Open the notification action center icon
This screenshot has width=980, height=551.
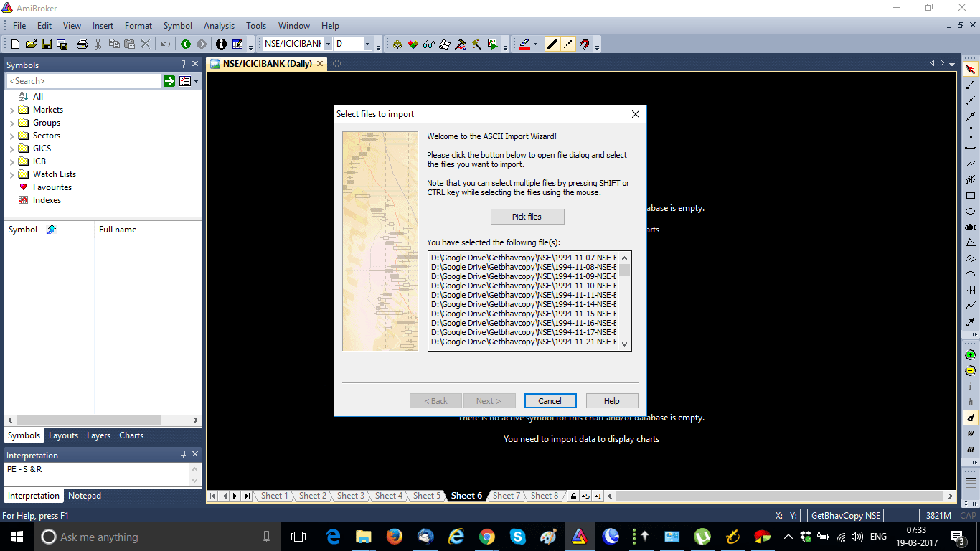[958, 537]
